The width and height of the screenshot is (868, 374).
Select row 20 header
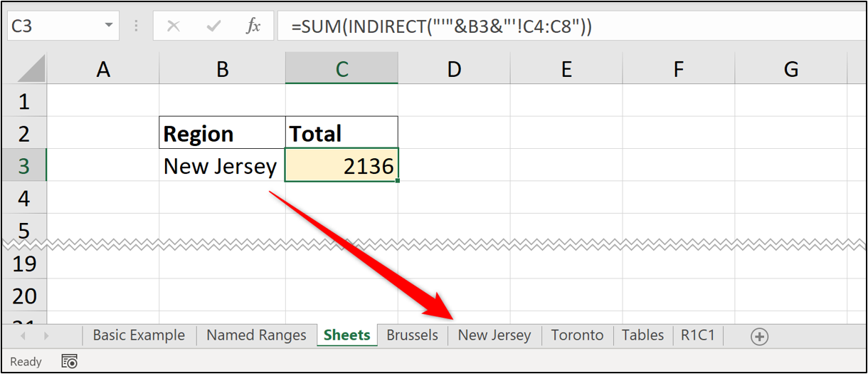(x=24, y=296)
